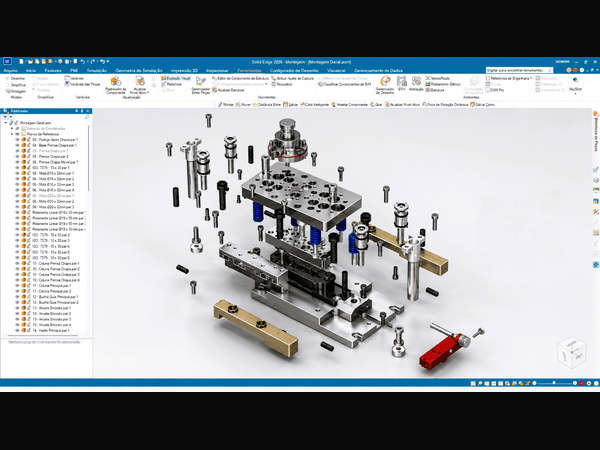
Task: Click the Cota Inteligente tool
Action: tap(315, 104)
